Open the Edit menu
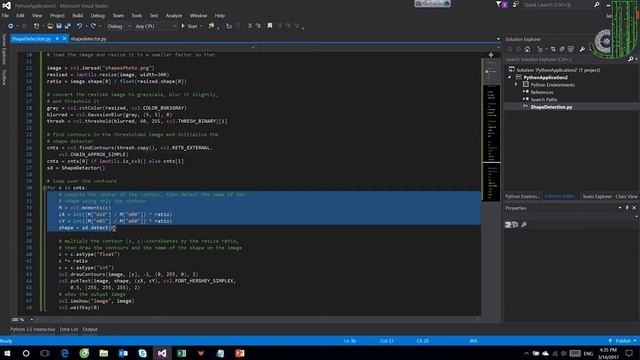 (x=20, y=16)
